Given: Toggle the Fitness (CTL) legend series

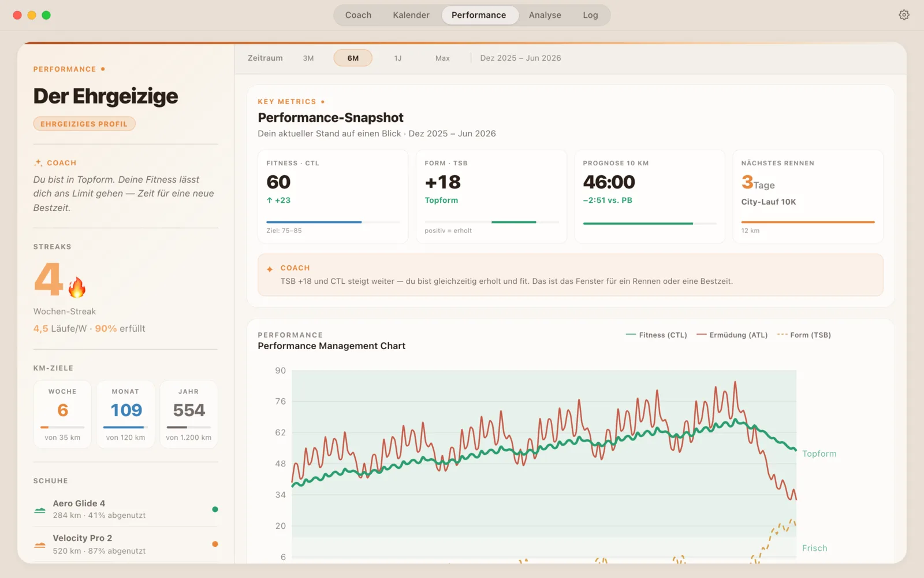Looking at the screenshot, I should (657, 335).
